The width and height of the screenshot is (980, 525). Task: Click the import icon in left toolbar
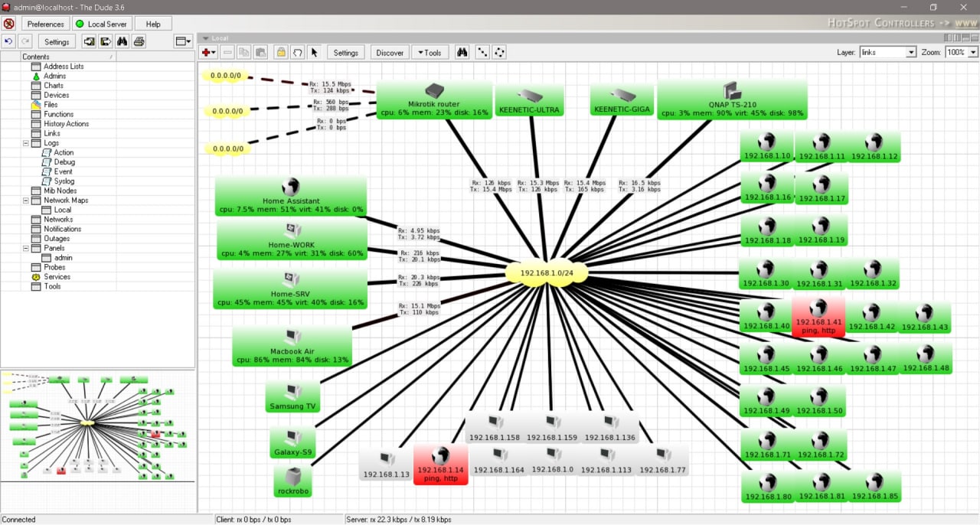(x=89, y=41)
